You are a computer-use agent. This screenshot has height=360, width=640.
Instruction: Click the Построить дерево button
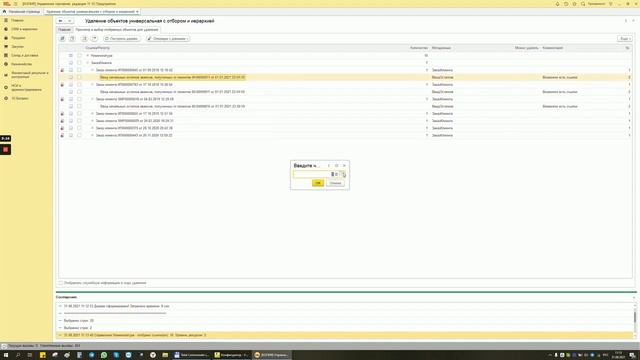(121, 39)
